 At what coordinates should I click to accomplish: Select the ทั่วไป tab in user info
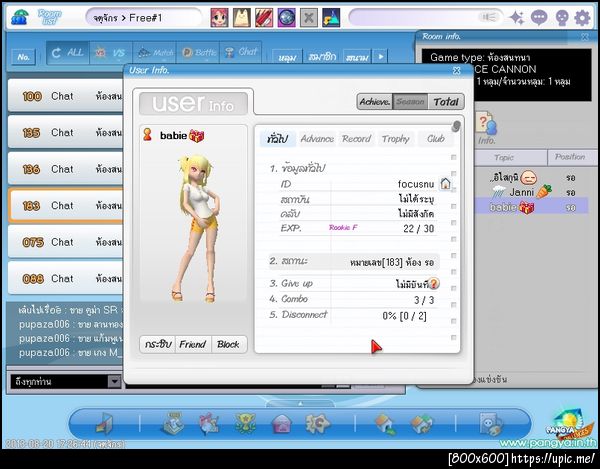pos(277,139)
